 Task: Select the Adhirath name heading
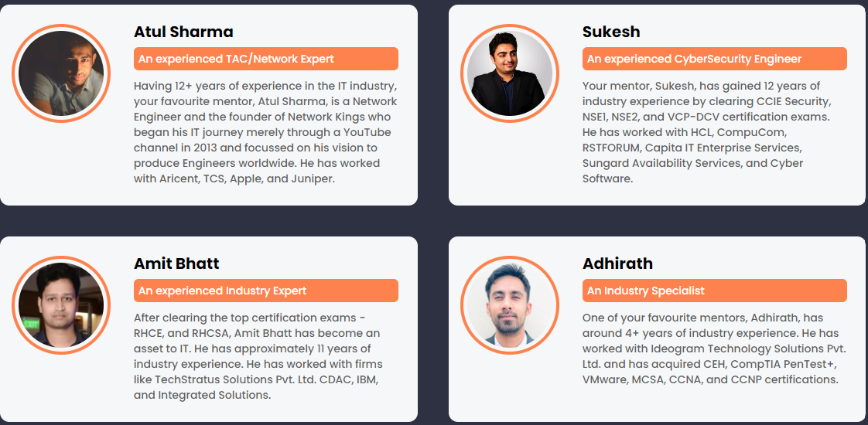tap(617, 263)
